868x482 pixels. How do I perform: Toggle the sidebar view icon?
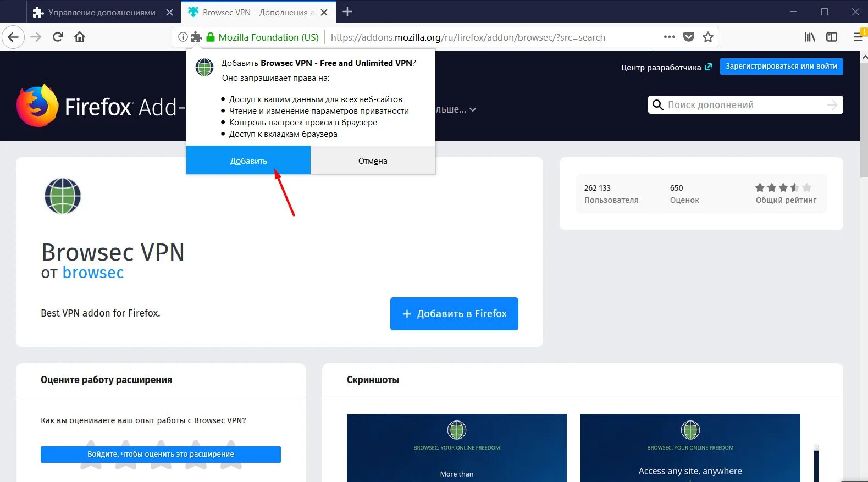[x=832, y=37]
